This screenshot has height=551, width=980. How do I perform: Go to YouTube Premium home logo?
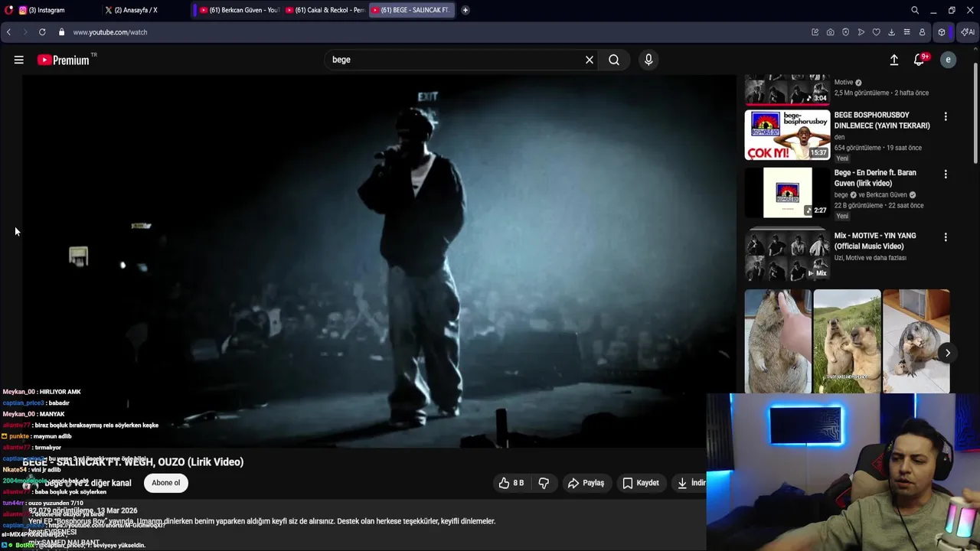click(64, 60)
